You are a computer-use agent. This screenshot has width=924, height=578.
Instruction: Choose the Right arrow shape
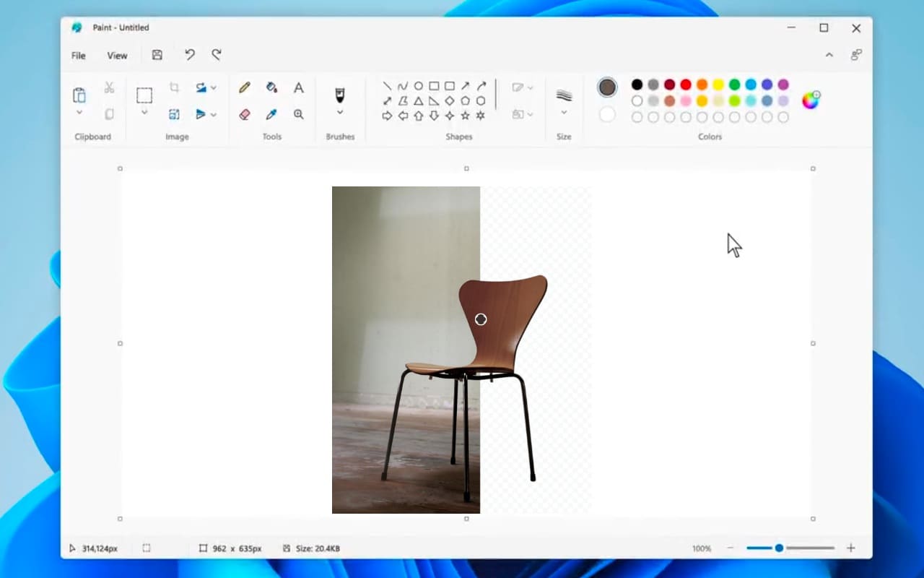coord(387,116)
